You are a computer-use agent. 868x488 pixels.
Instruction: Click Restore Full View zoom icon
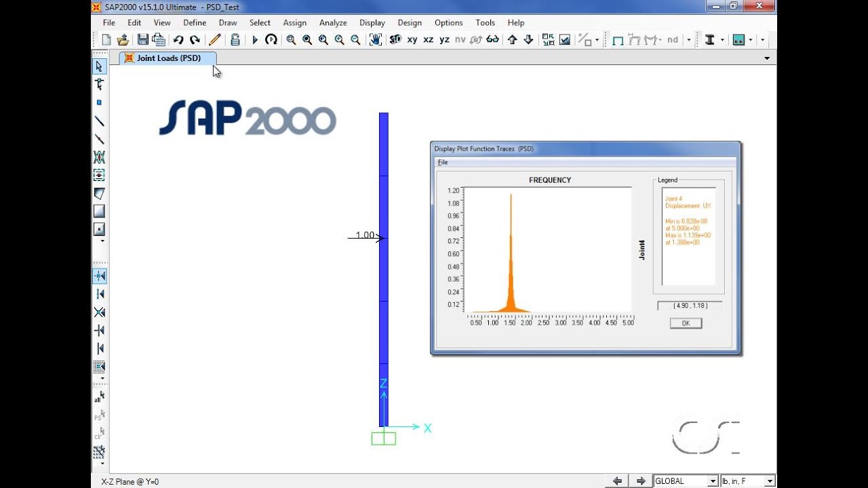[x=307, y=40]
